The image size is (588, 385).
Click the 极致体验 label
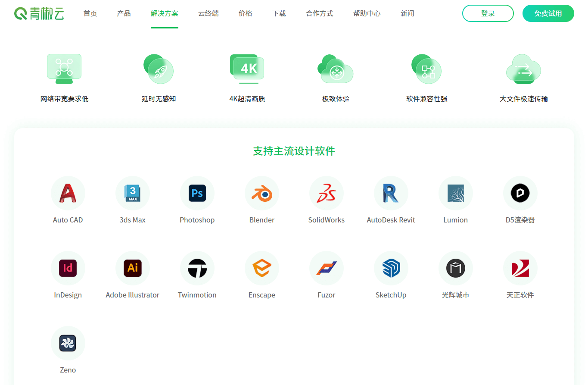tap(336, 99)
